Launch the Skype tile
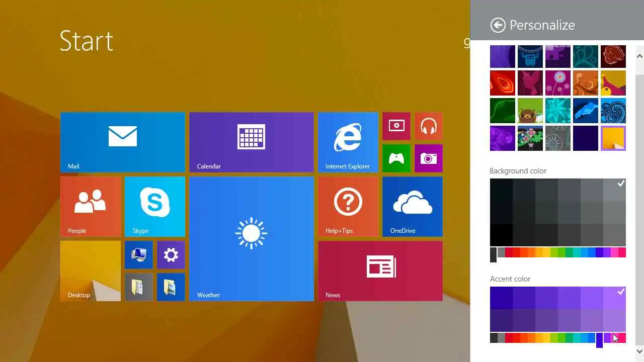The image size is (644, 362). [x=155, y=207]
